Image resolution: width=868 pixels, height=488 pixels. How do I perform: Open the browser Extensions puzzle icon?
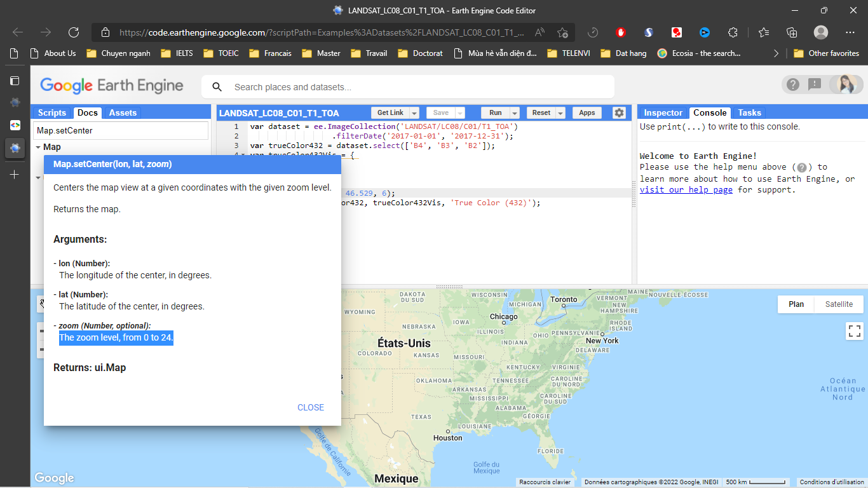tap(733, 32)
